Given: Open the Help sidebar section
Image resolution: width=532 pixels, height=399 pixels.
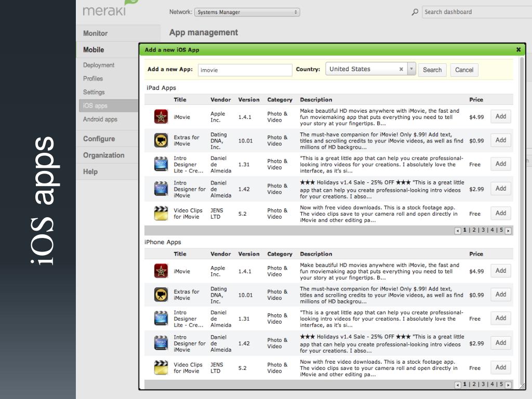Looking at the screenshot, I should pyautogui.click(x=108, y=171).
